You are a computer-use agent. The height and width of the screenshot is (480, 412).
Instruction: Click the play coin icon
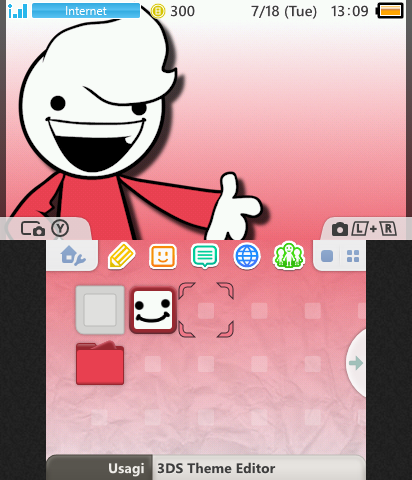pyautogui.click(x=158, y=11)
